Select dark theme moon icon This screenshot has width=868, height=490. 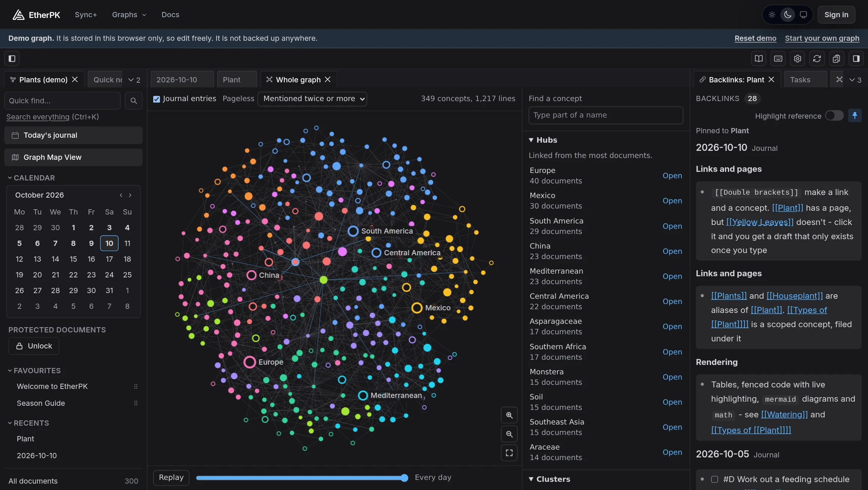point(787,15)
